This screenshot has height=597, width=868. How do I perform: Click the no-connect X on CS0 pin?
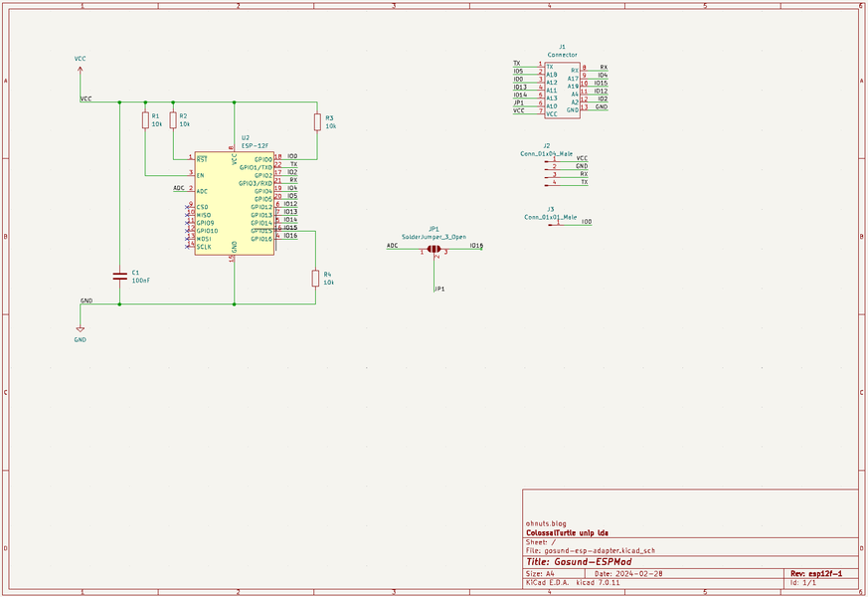pos(188,207)
